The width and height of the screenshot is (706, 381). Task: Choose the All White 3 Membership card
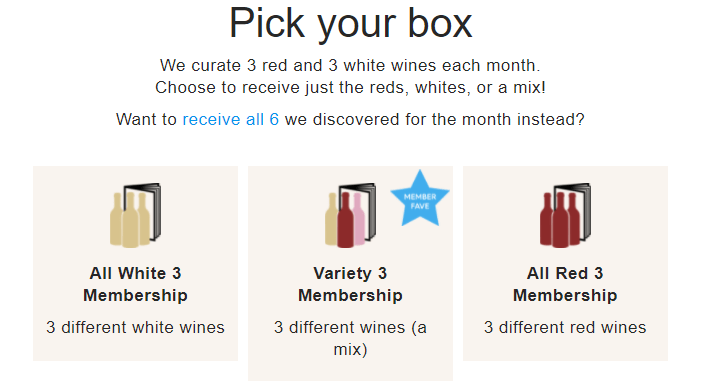pos(136,263)
